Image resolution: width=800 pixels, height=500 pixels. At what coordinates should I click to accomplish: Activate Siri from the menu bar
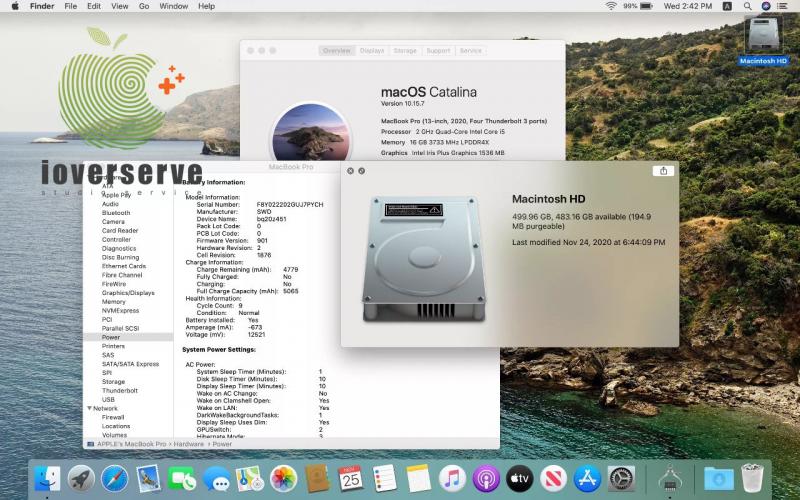pos(765,6)
